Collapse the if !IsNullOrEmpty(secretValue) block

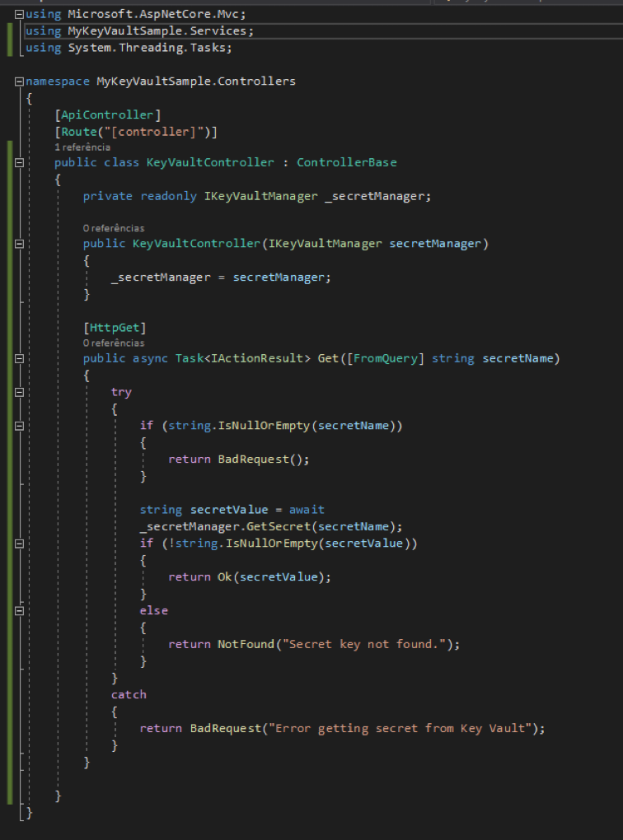coord(19,544)
